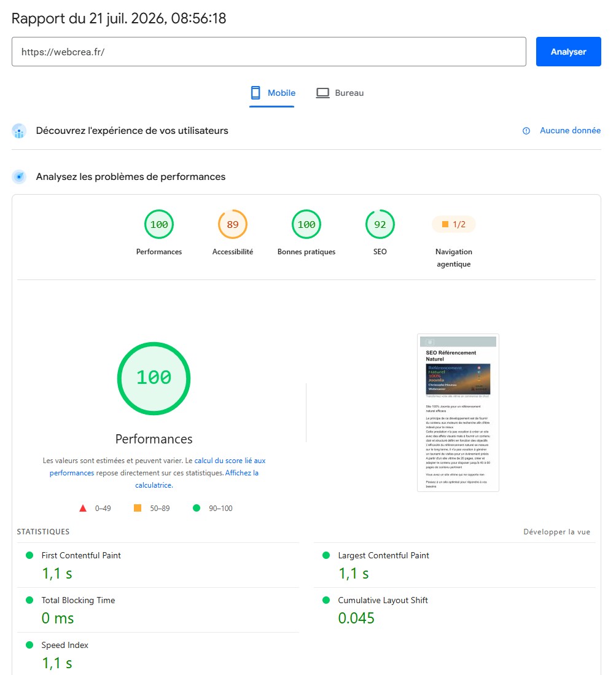This screenshot has width=616, height=675.
Task: Open the Navigation agentique 1/2 badge
Action: 453,224
